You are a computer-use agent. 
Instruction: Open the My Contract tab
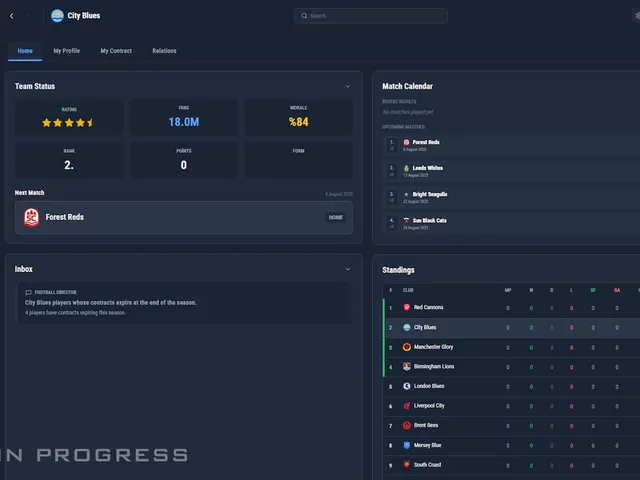tap(116, 51)
